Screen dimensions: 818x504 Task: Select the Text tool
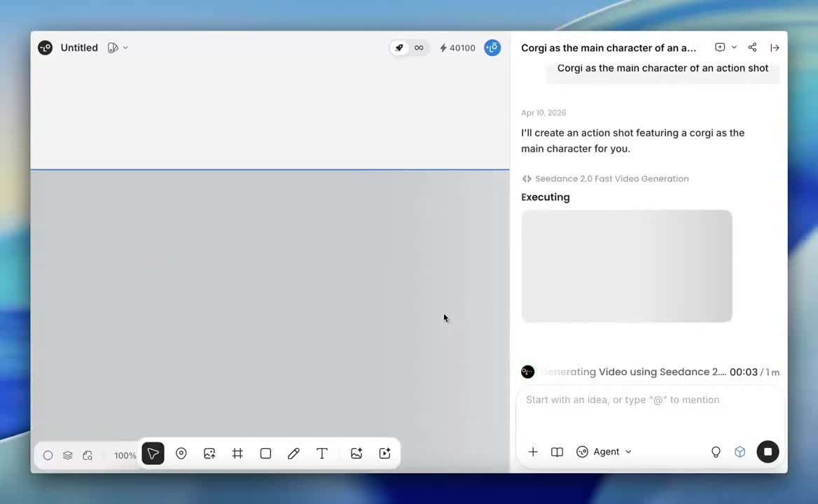pos(322,454)
